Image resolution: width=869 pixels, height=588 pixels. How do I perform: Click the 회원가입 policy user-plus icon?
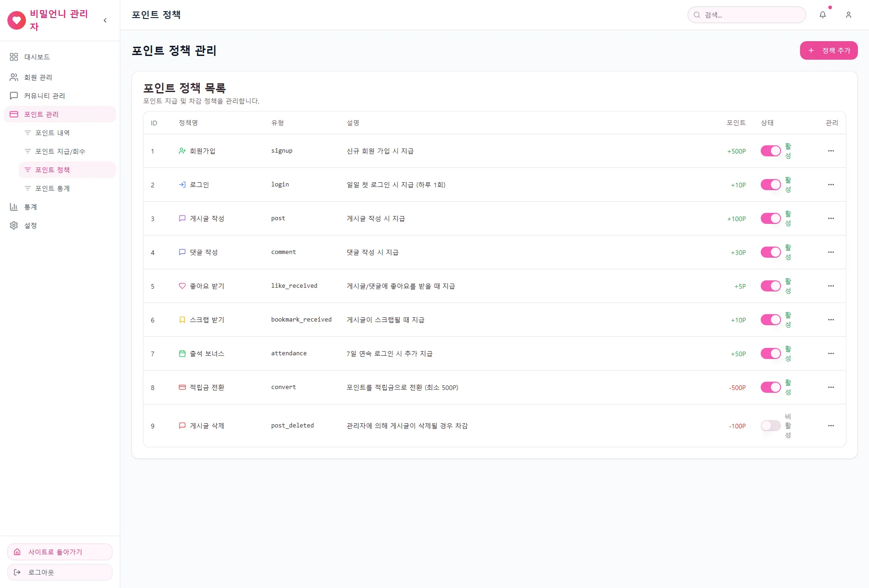point(182,151)
